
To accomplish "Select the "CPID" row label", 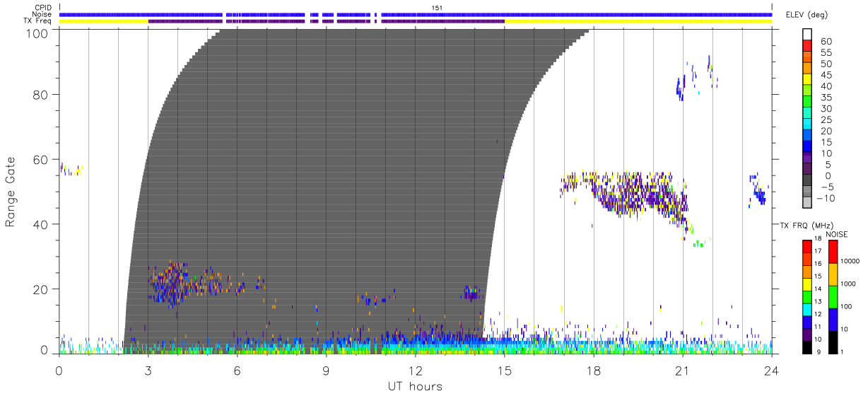I will click(x=42, y=8).
